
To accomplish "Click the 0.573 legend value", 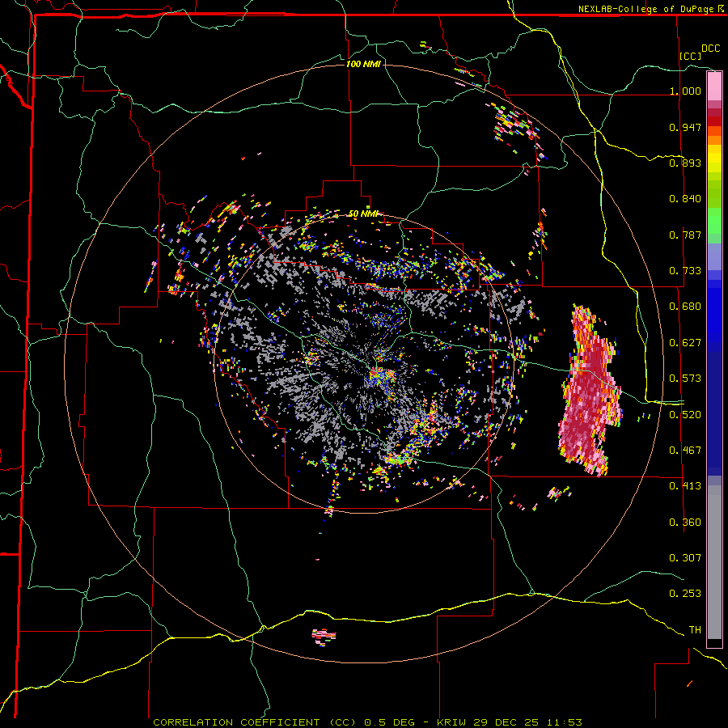I will (x=685, y=379).
